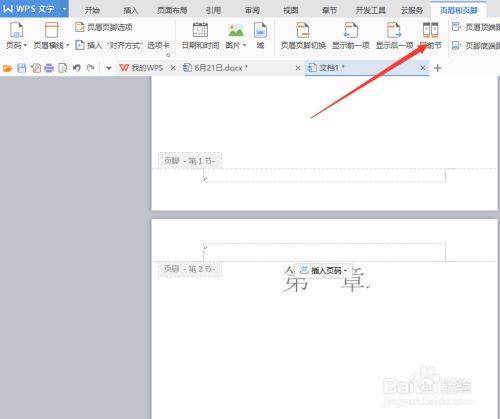Screen dimensions: 500x419
Task: Open the WPS 文字 application menu arrow
Action: click(x=64, y=9)
